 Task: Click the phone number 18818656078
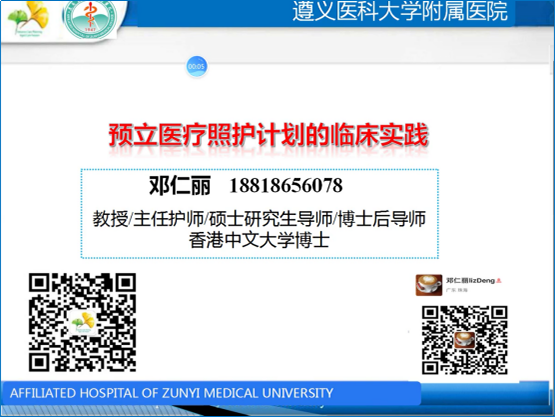point(286,186)
